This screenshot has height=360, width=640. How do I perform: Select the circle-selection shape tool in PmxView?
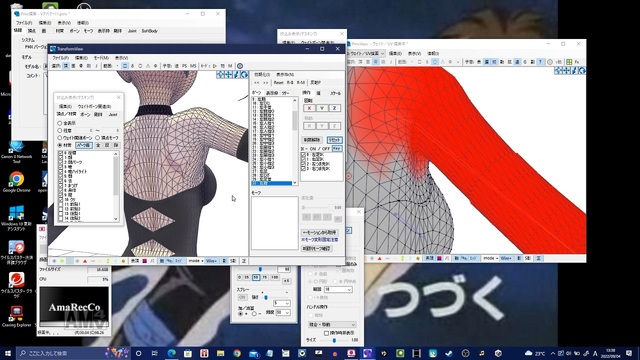(x=435, y=62)
